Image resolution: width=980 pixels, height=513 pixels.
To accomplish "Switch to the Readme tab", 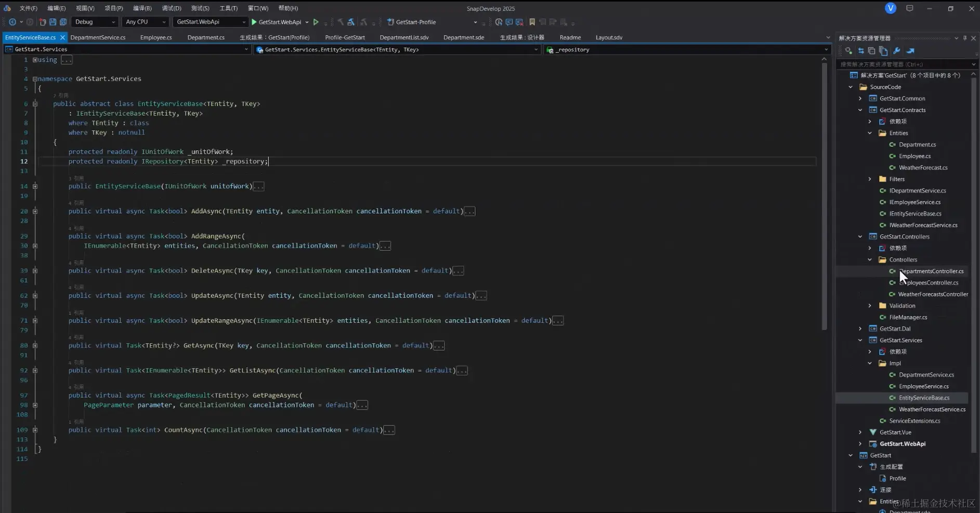I will (x=570, y=37).
